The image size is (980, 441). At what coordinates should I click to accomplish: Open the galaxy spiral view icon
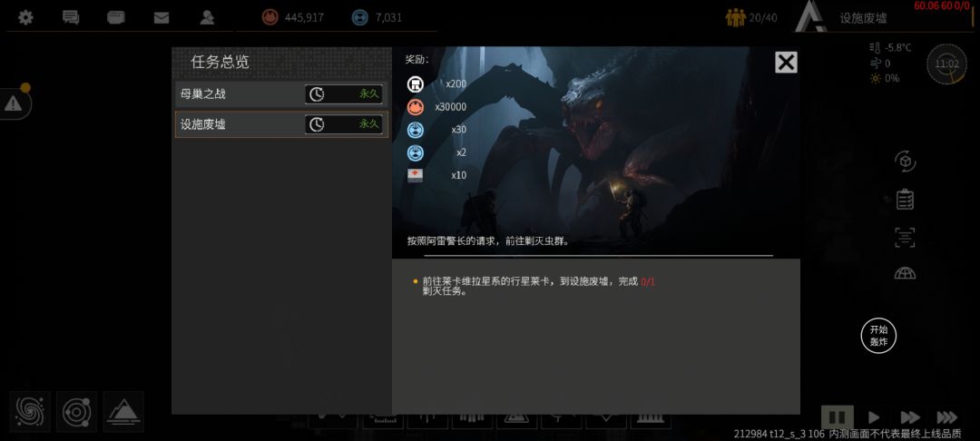pyautogui.click(x=30, y=412)
